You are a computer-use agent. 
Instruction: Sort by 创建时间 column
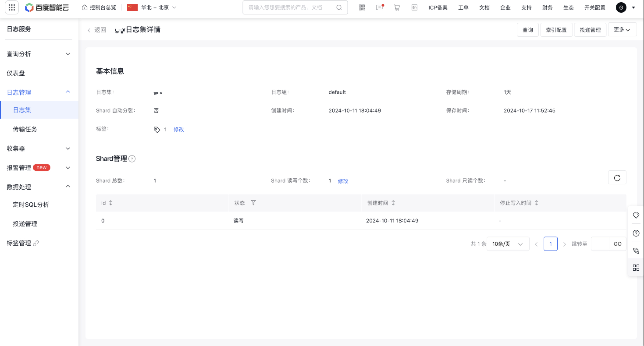pyautogui.click(x=393, y=203)
